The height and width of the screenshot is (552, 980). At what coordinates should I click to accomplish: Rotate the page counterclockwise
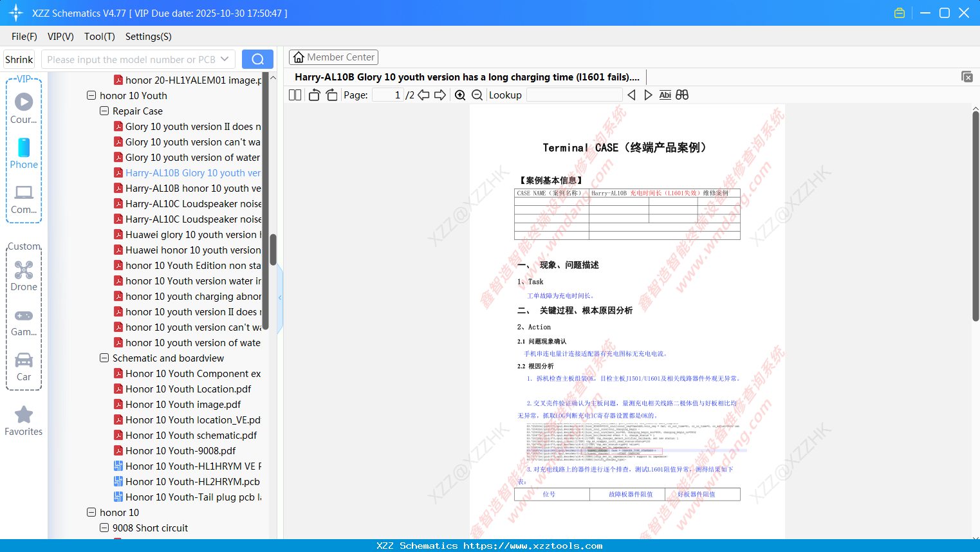(314, 95)
